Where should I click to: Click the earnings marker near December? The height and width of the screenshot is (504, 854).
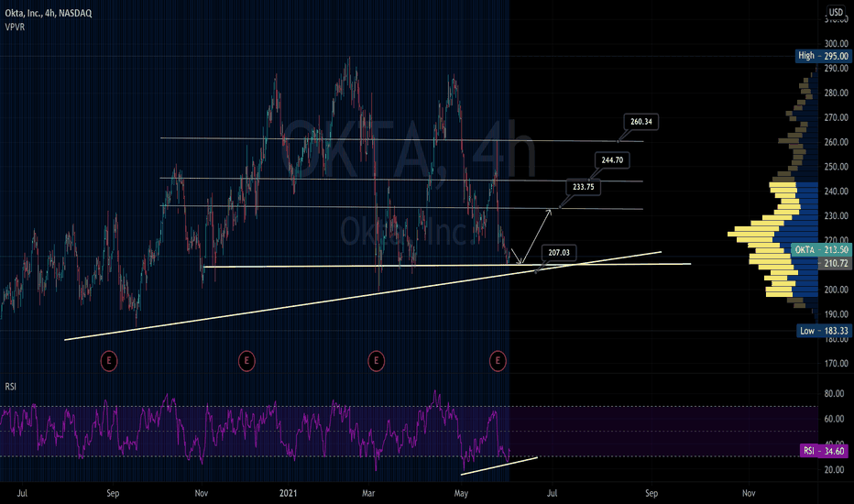point(246,361)
